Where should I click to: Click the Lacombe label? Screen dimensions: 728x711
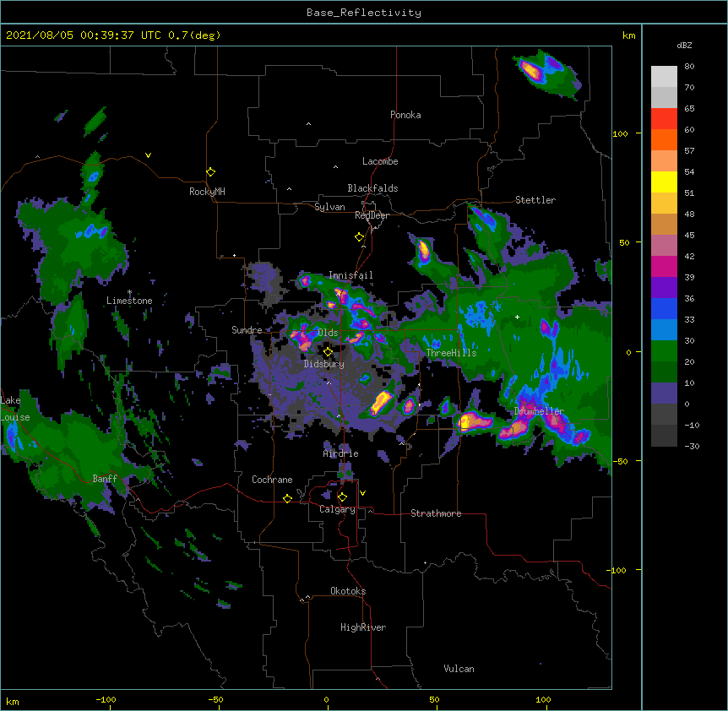pyautogui.click(x=380, y=161)
